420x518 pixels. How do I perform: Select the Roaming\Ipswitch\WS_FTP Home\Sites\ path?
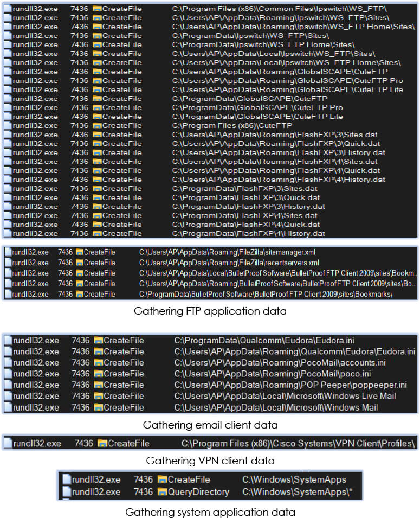click(293, 27)
